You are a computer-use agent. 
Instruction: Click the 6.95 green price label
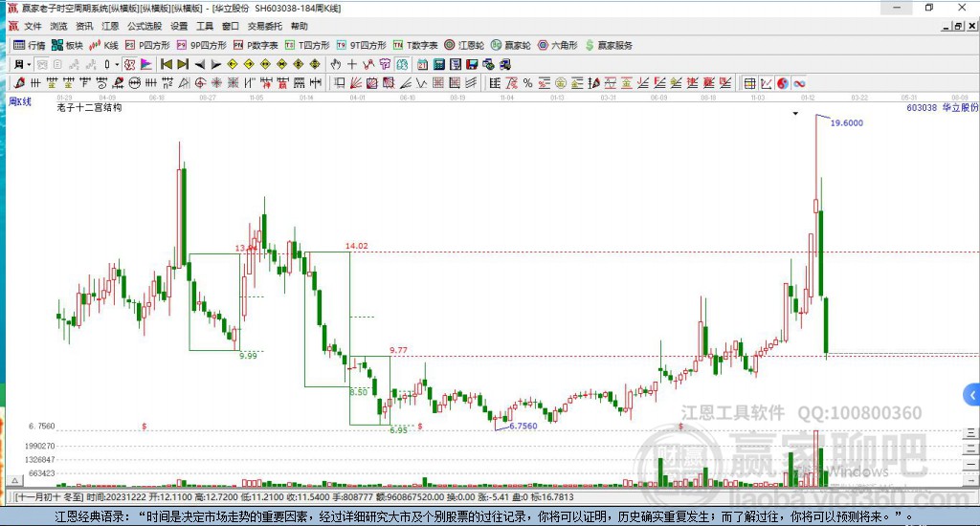click(x=398, y=430)
